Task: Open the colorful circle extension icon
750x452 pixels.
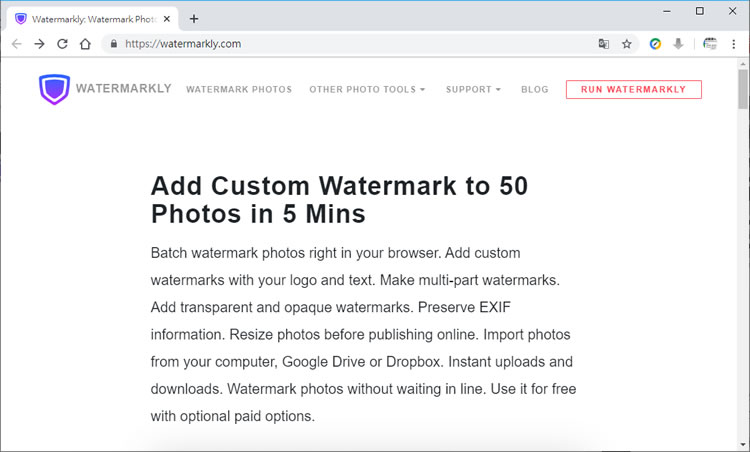Action: [x=655, y=44]
